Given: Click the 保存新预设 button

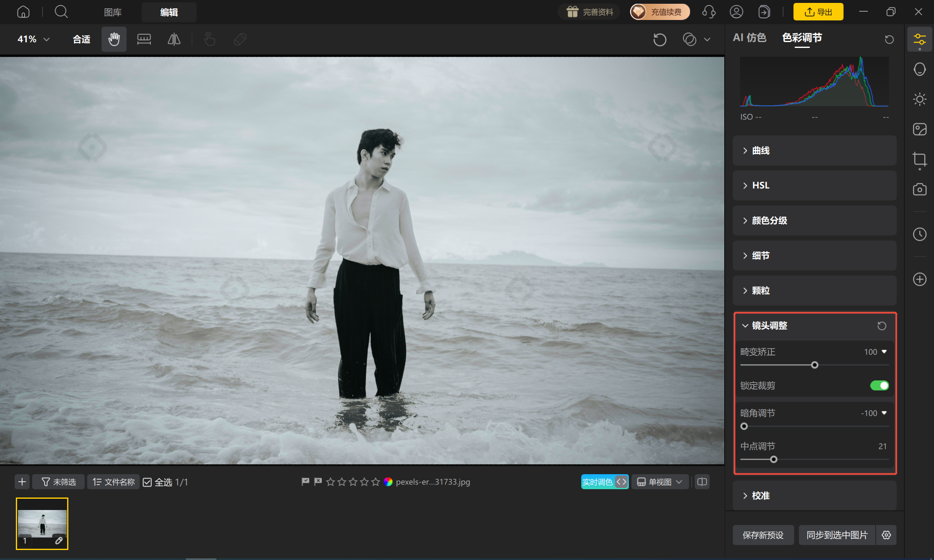Looking at the screenshot, I should [763, 535].
